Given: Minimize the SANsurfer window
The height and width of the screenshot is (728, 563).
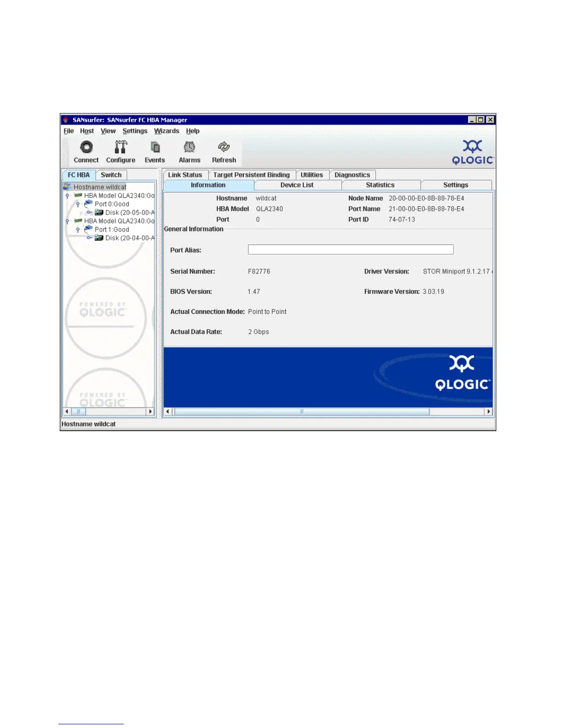Looking at the screenshot, I should [x=472, y=120].
